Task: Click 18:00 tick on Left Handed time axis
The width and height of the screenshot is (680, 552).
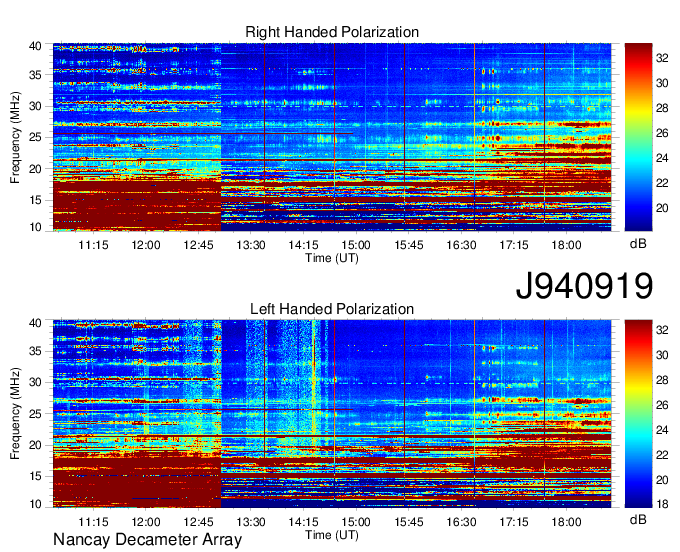Action: [x=566, y=522]
